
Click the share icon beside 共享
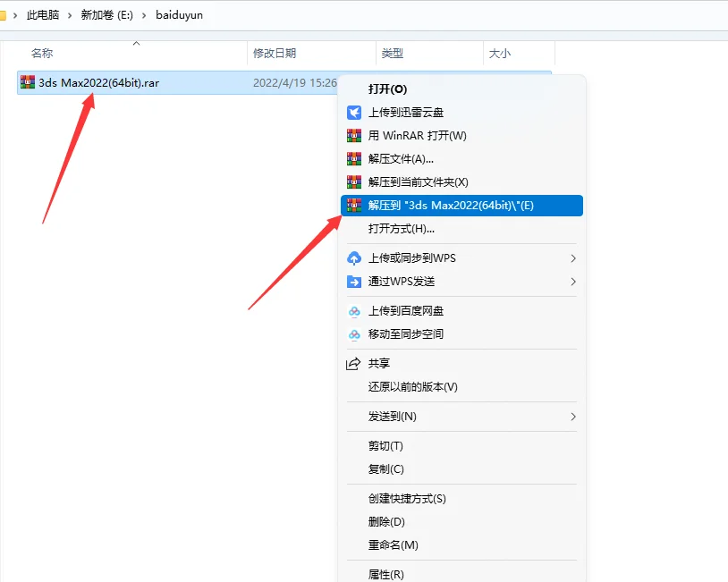point(353,363)
